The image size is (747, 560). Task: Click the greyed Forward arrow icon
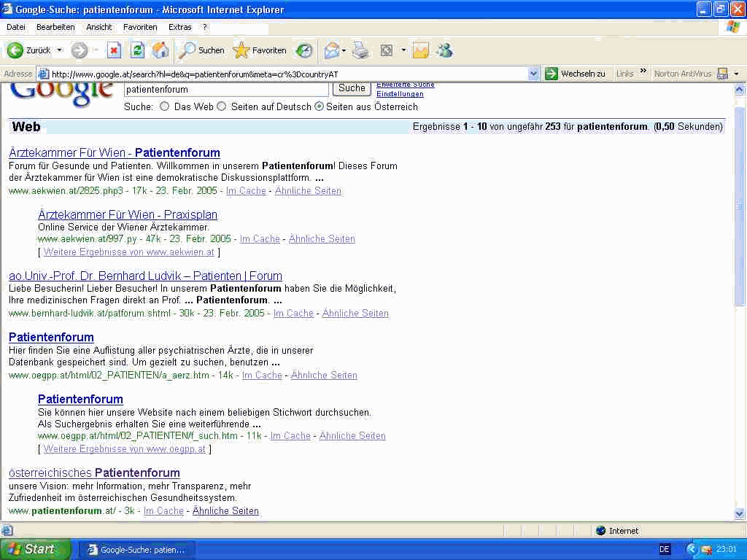point(79,50)
